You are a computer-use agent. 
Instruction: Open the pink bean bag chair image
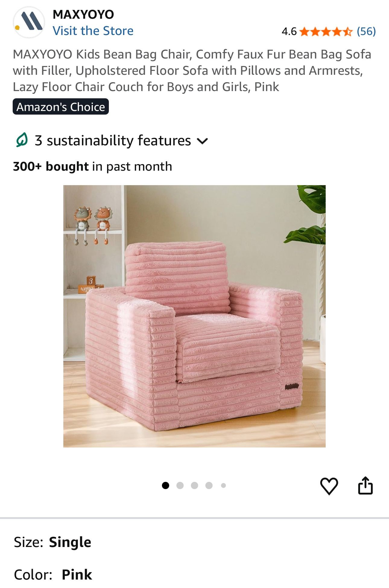(194, 316)
